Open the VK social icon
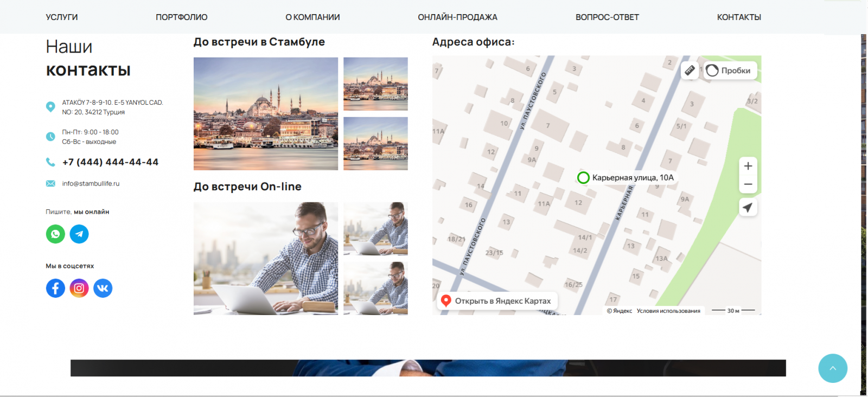Screen dimensions: 868x397 click(103, 288)
